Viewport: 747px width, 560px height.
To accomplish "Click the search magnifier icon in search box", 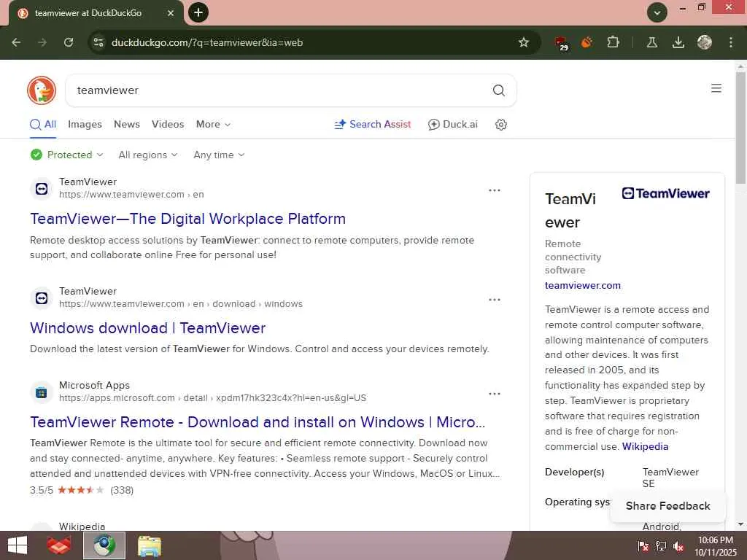I will pos(498,90).
